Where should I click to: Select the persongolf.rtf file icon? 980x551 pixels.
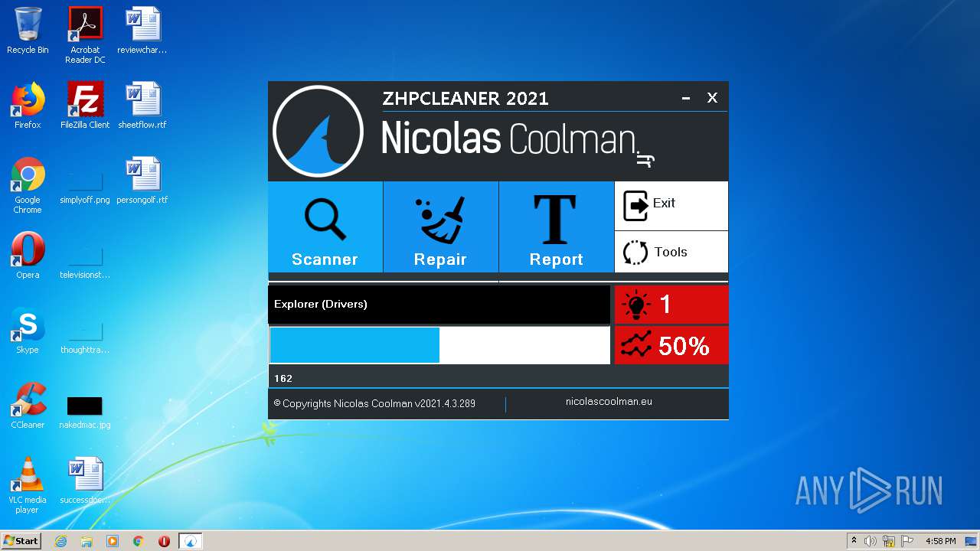coord(142,181)
